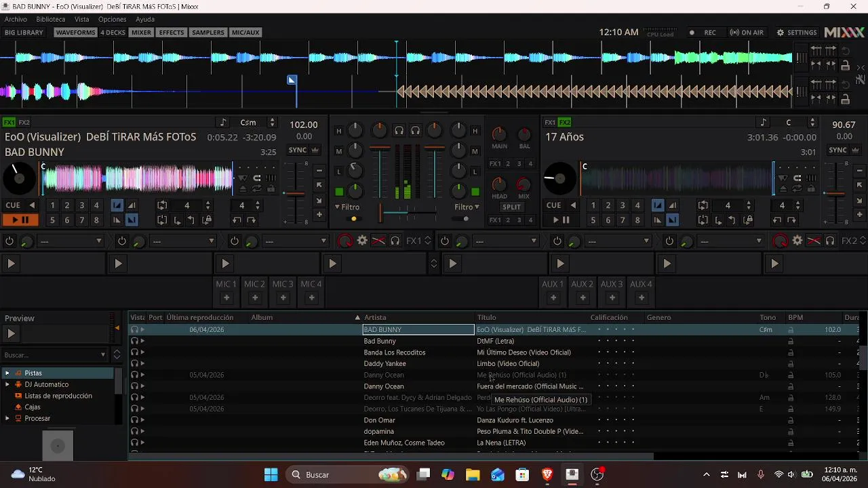The image size is (868, 488).
Task: Toggle headphone cue for left deck in mixer
Action: tap(399, 130)
